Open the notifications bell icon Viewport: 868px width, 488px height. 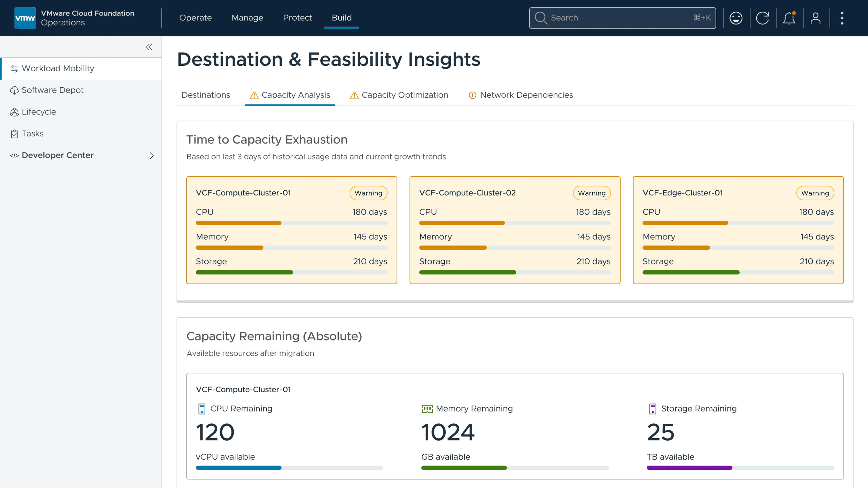click(x=789, y=18)
